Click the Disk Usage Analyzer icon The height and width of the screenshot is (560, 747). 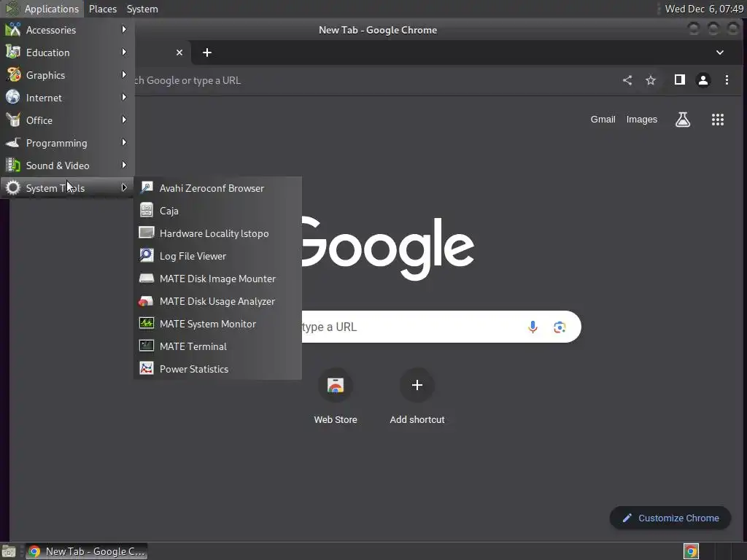[x=146, y=301]
